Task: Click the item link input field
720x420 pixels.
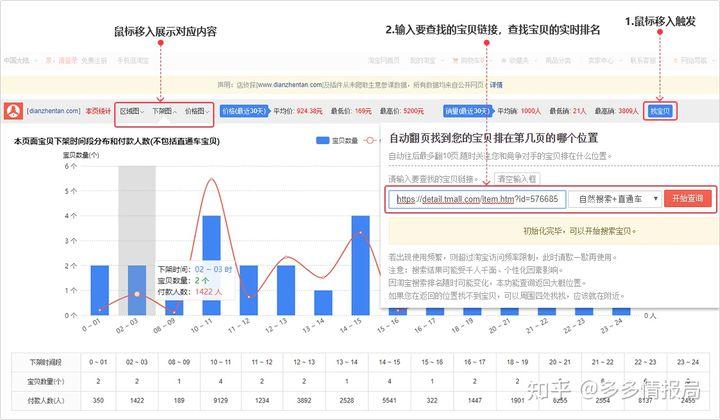Action: (x=478, y=199)
